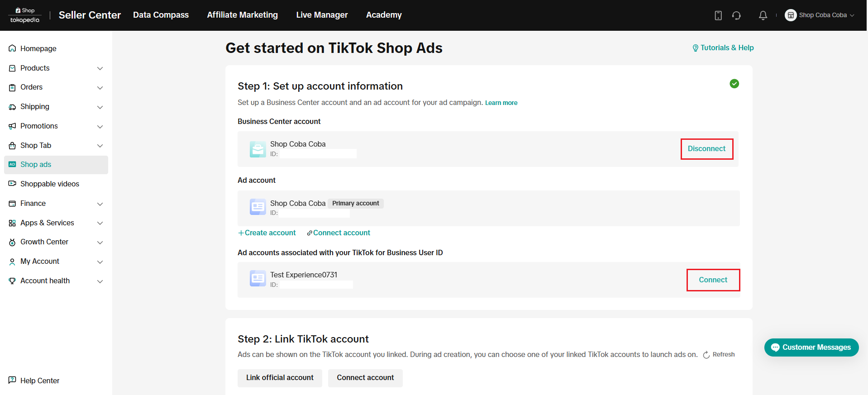868x395 pixels.
Task: Click the Shop Coba Coba profile avatar
Action: (x=791, y=15)
